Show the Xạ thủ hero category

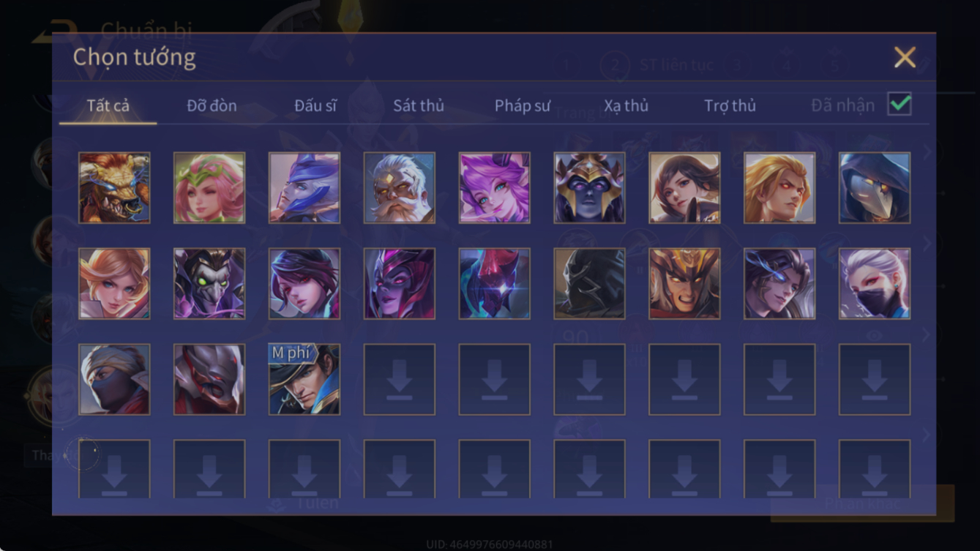pyautogui.click(x=626, y=105)
